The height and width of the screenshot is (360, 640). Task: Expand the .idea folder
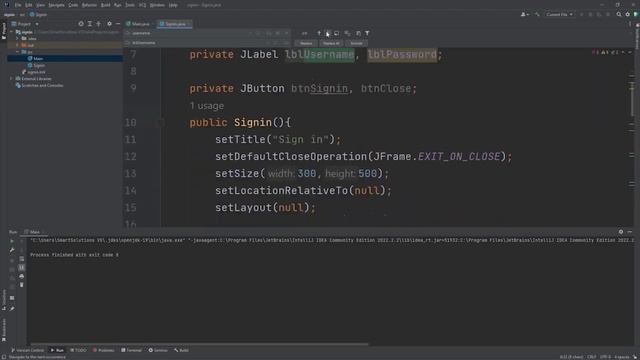pos(17,38)
